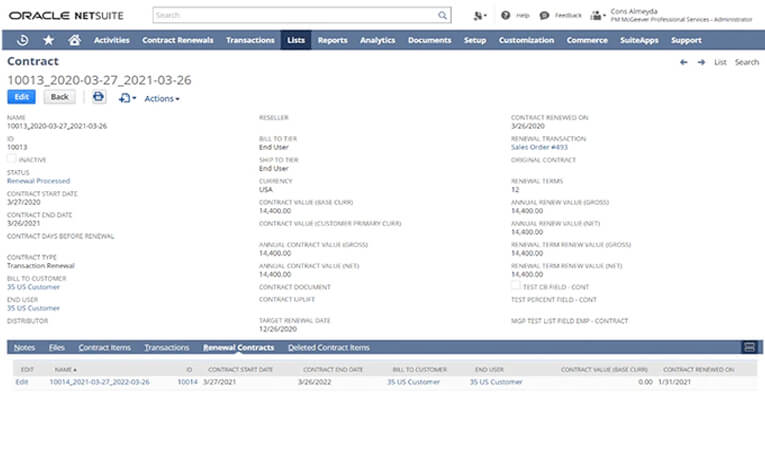Image resolution: width=765 pixels, height=450 pixels.
Task: Click the Shortcuts star icon
Action: [x=49, y=40]
